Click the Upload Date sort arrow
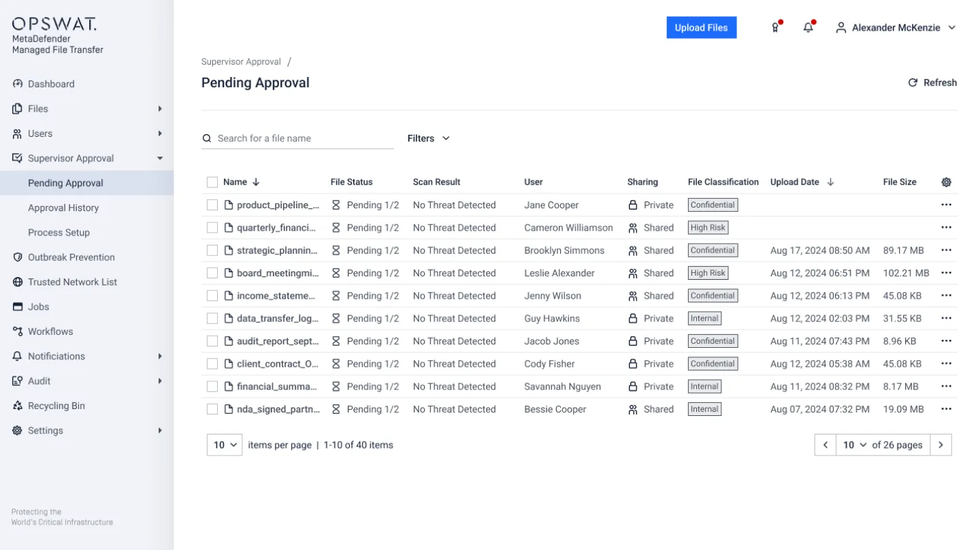The height and width of the screenshot is (550, 980). pyautogui.click(x=831, y=182)
